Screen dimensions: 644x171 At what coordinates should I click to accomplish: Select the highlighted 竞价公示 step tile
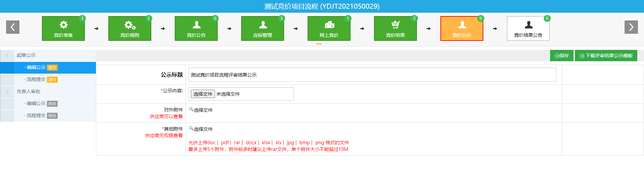(462, 28)
